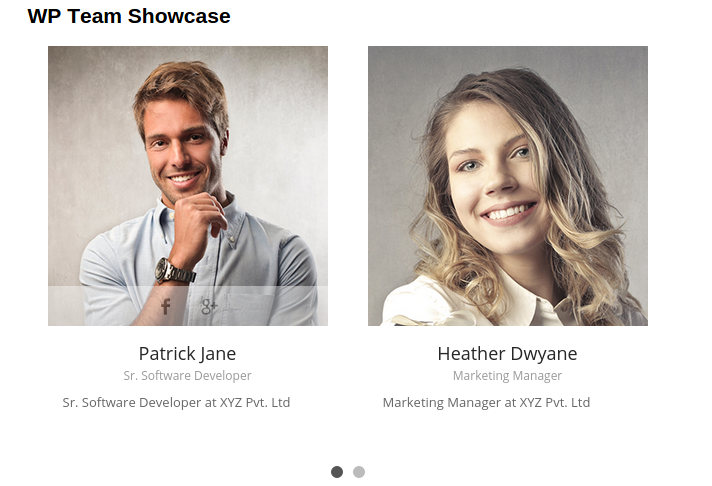This screenshot has width=712, height=486.
Task: Click the 'Marketing Manager at XYZ' description
Action: click(x=486, y=402)
